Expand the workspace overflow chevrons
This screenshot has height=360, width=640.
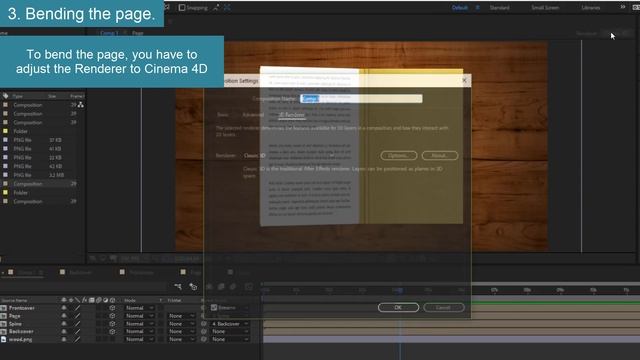pyautogui.click(x=622, y=7)
